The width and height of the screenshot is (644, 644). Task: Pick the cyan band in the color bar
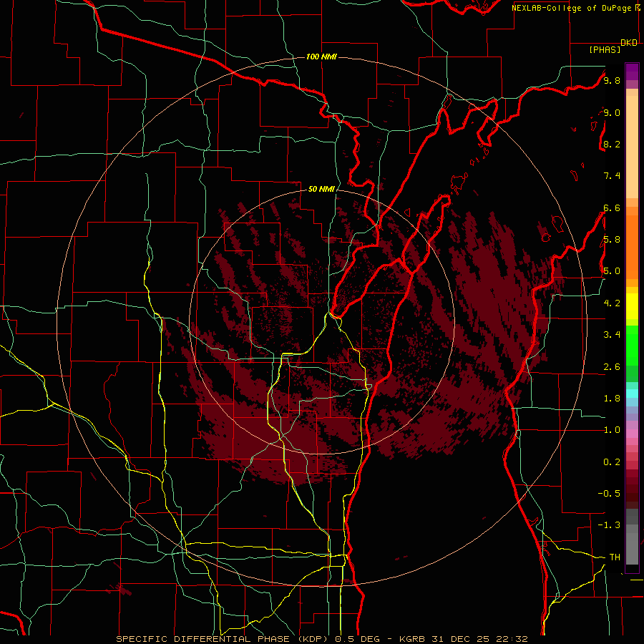(x=632, y=393)
